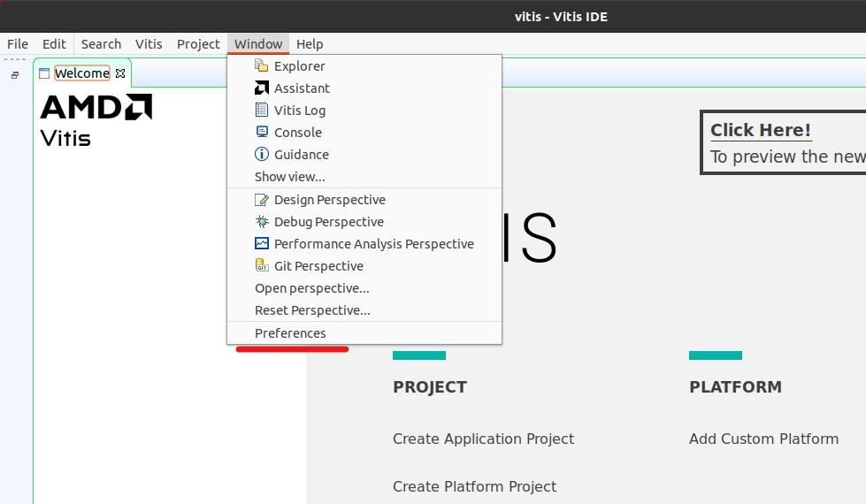Close the Welcome tab

[x=121, y=73]
